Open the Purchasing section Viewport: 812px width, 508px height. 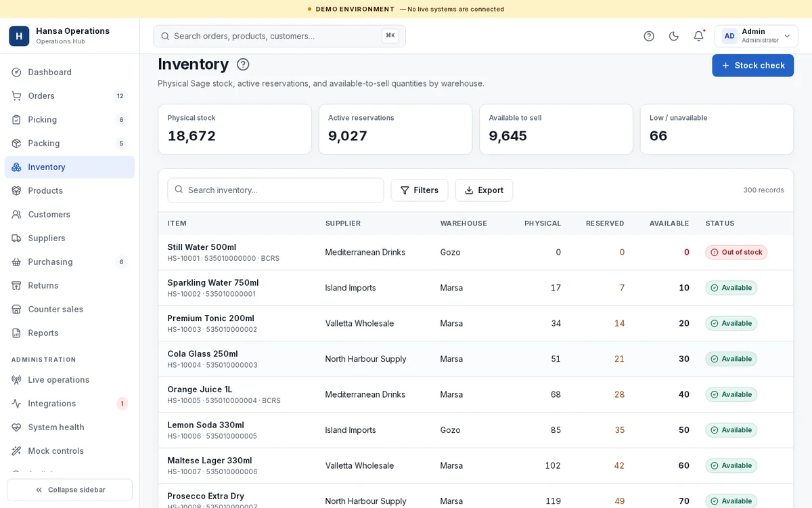[69, 261]
